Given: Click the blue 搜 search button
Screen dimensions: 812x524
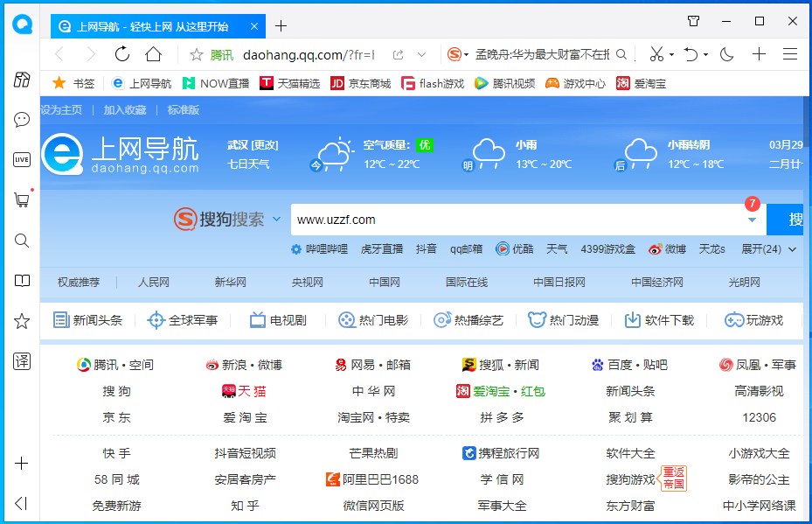Looking at the screenshot, I should (785, 220).
